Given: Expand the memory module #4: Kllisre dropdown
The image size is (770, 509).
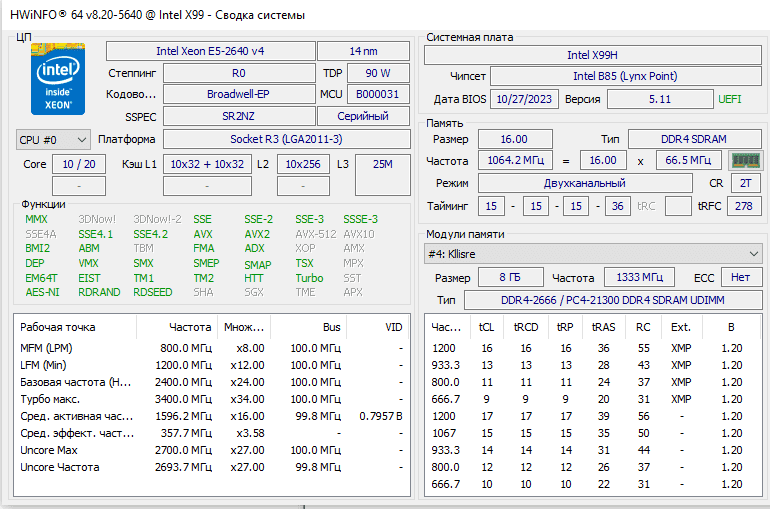Looking at the screenshot, I should [x=593, y=253].
